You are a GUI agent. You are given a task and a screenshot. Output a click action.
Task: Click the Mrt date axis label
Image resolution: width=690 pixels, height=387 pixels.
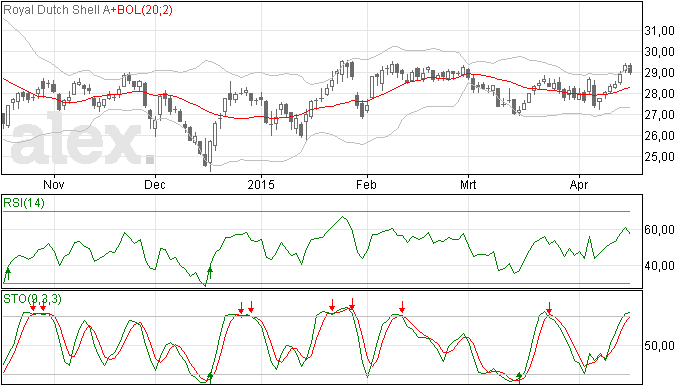[468, 184]
